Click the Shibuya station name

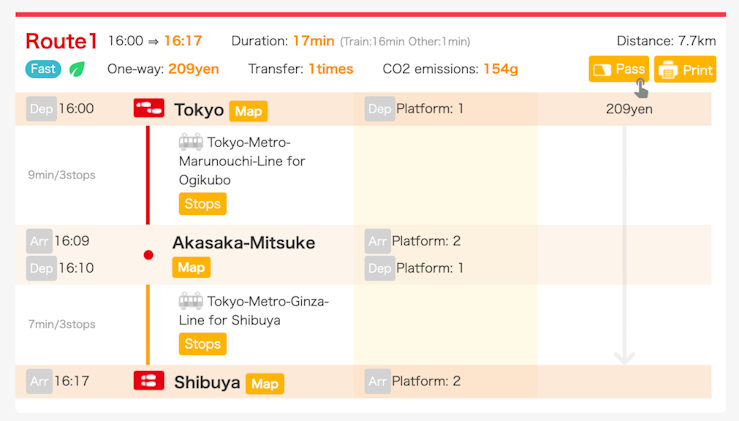(207, 383)
